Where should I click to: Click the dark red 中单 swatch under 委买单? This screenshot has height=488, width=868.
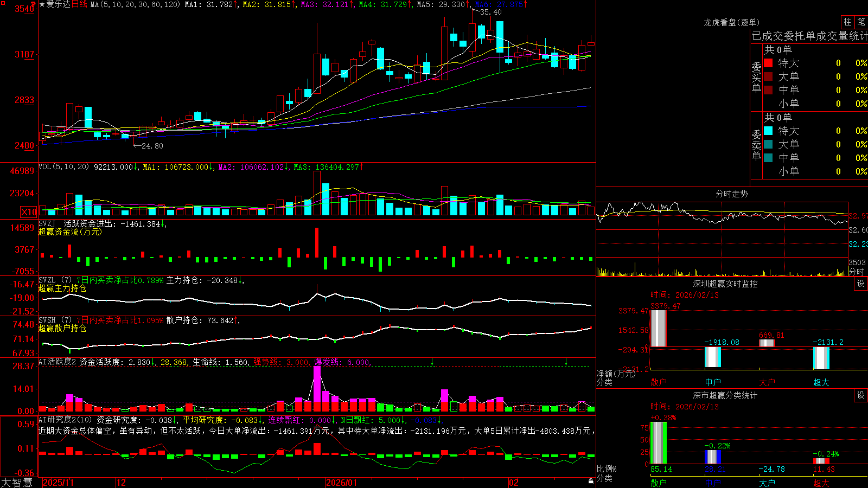click(768, 90)
